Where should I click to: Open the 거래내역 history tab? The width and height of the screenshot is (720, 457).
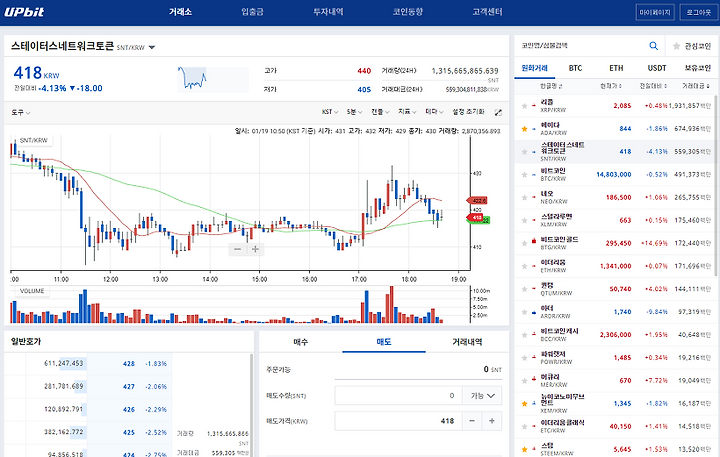pos(467,342)
